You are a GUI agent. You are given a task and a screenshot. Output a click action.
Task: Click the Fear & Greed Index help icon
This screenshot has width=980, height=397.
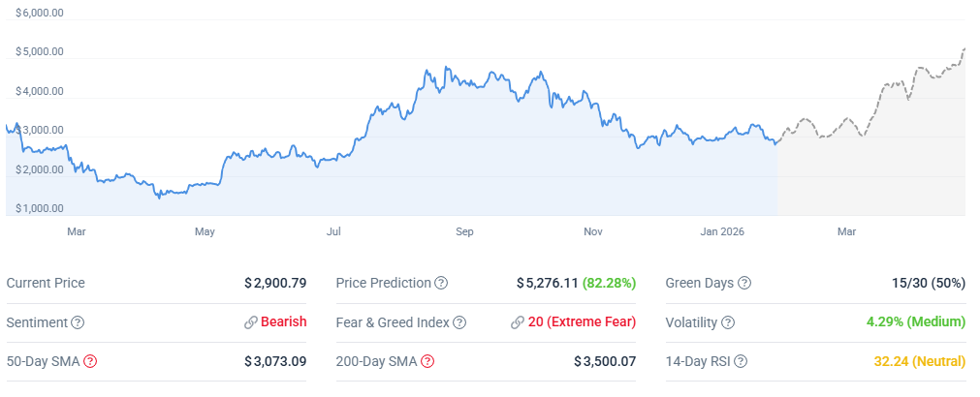[x=460, y=322]
